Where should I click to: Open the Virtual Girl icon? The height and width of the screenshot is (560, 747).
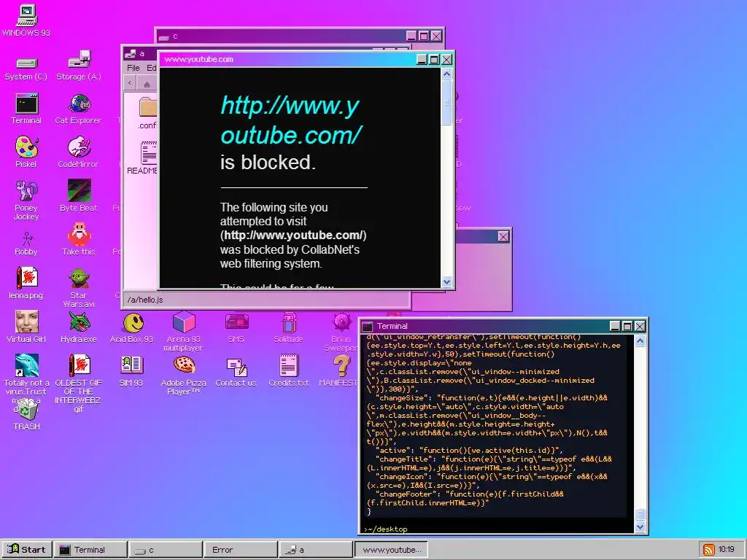(x=26, y=327)
